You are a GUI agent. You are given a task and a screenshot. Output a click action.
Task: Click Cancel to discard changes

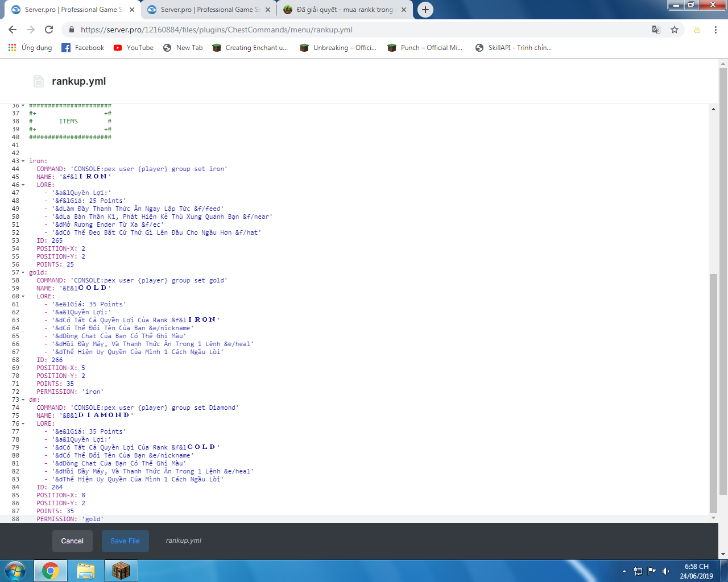point(72,541)
